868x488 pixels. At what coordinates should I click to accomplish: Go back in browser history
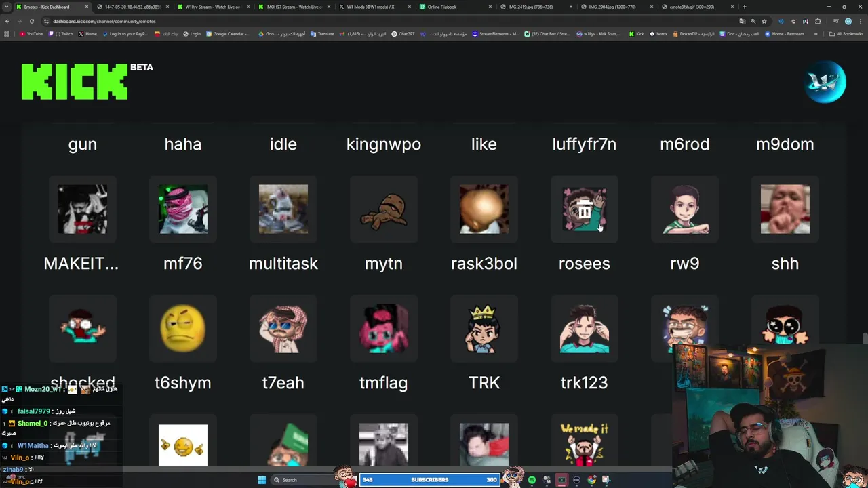7,21
